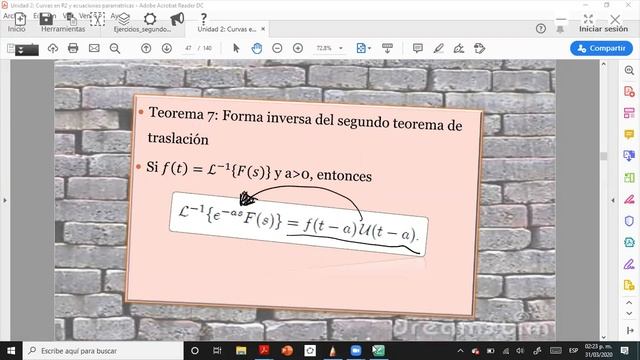
Task: Open PowerPoint from the taskbar
Action: tap(287, 351)
